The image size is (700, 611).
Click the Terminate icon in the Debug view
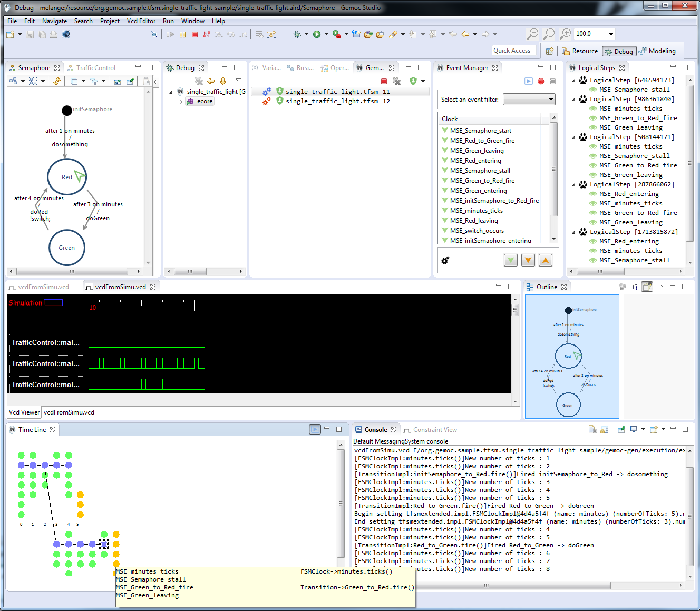coord(194,34)
